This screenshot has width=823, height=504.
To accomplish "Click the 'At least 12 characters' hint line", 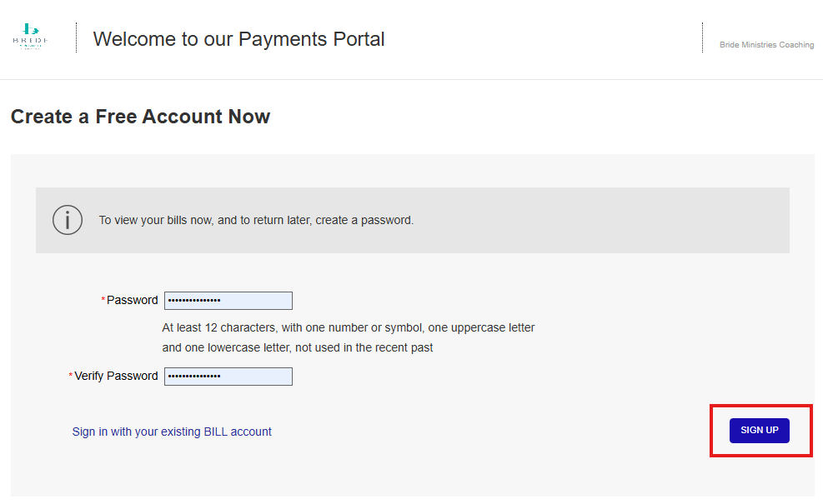I will 349,327.
